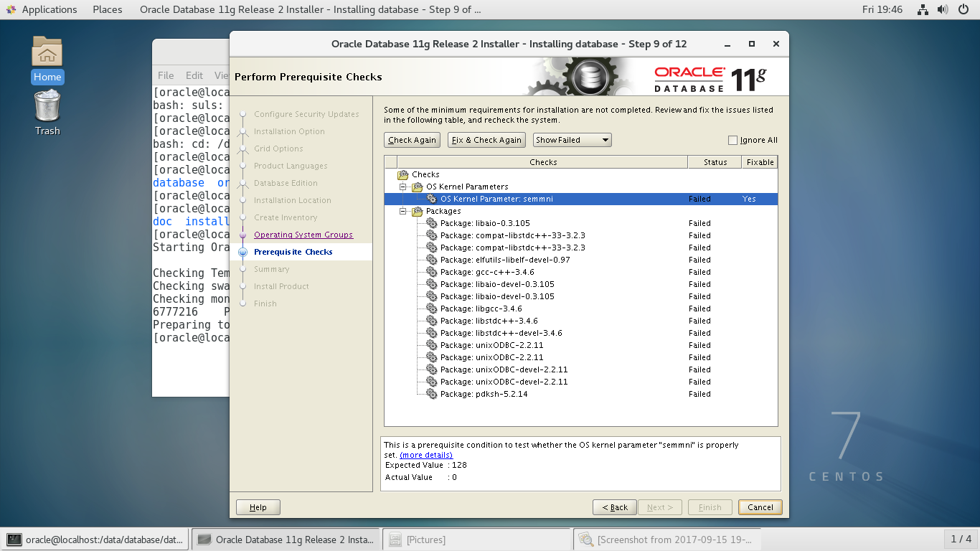Click terminal icon in oracle@localhost taskbar entry
The image size is (980, 551).
click(14, 540)
